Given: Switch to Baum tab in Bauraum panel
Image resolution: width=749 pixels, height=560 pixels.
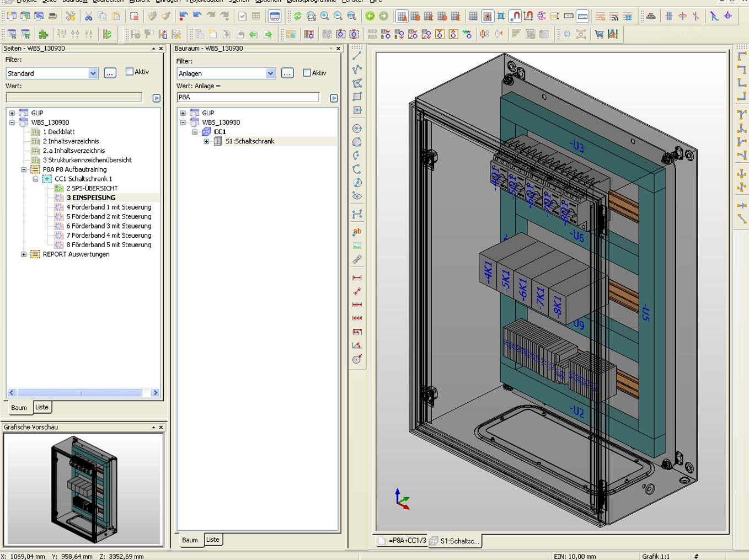Looking at the screenshot, I should [190, 540].
